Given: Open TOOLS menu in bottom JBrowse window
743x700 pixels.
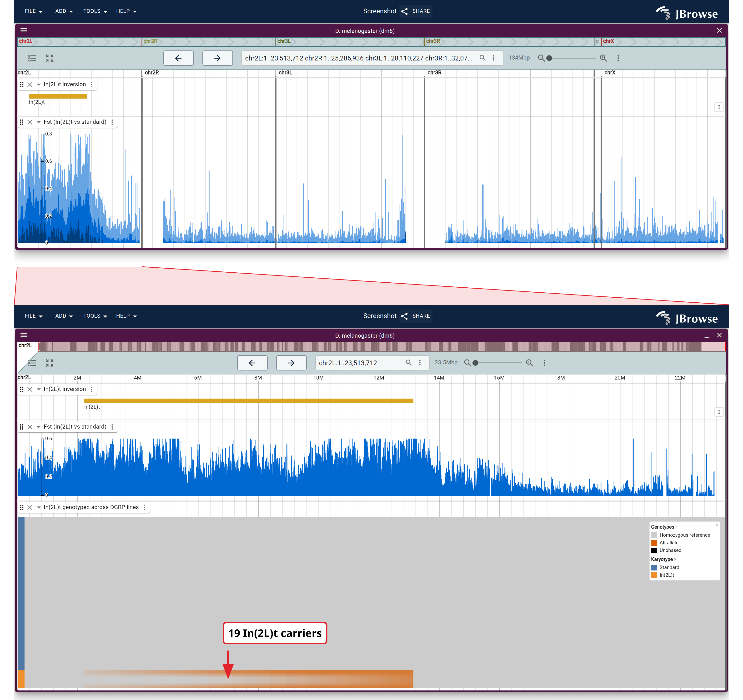Looking at the screenshot, I should point(95,316).
